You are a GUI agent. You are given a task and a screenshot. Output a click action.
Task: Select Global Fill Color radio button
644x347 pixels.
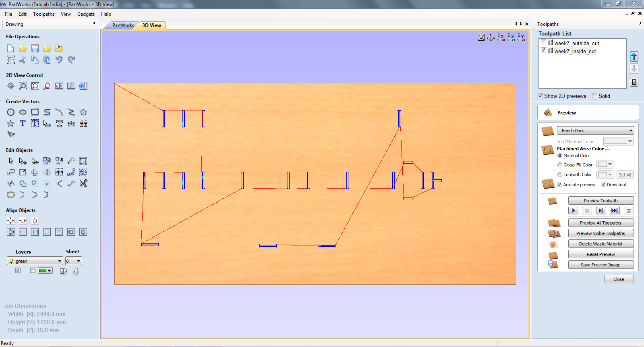[560, 165]
